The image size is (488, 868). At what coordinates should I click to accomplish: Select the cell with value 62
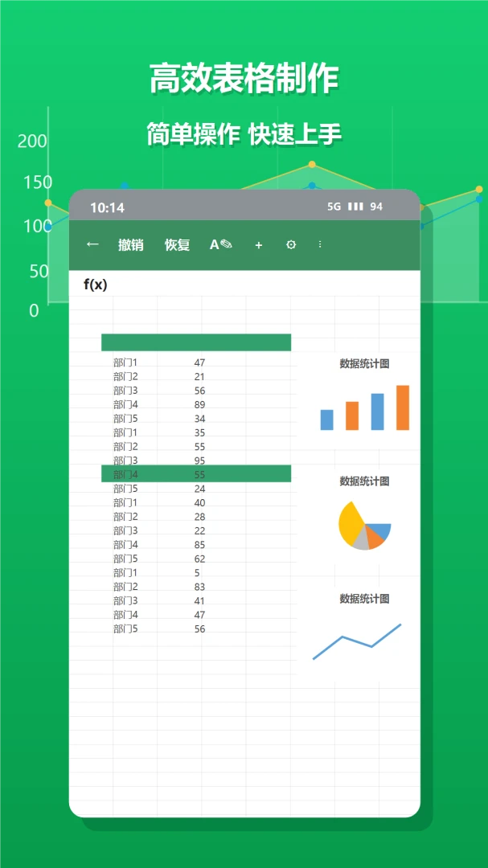click(199, 559)
